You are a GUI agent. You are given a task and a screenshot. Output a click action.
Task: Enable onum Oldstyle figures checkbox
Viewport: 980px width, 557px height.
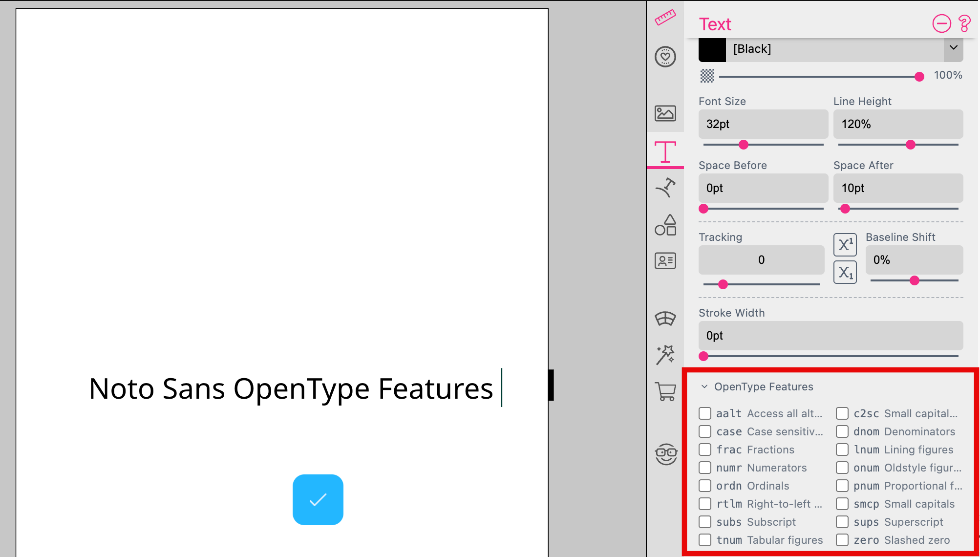point(842,468)
